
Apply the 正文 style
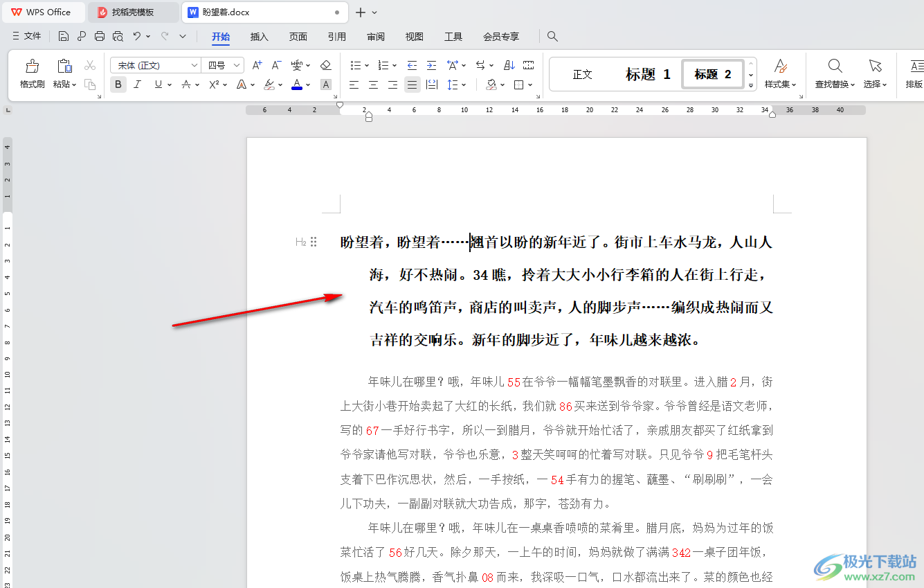tap(583, 74)
